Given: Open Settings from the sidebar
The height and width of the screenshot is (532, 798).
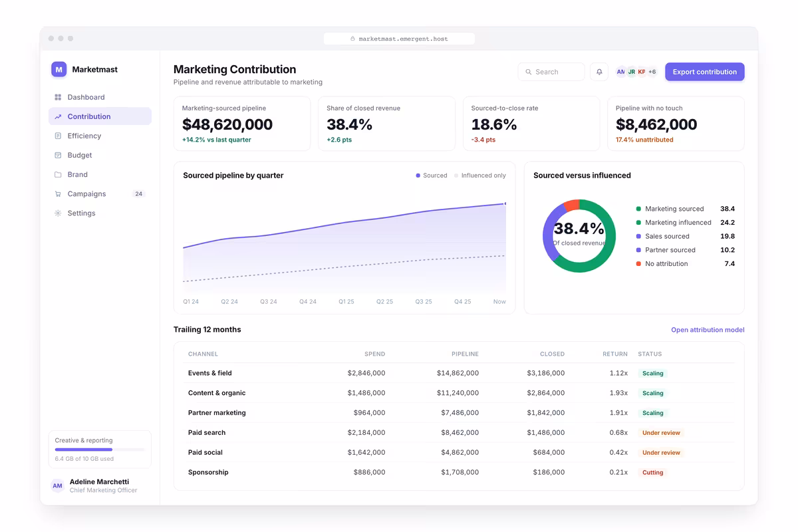Looking at the screenshot, I should (100, 213).
